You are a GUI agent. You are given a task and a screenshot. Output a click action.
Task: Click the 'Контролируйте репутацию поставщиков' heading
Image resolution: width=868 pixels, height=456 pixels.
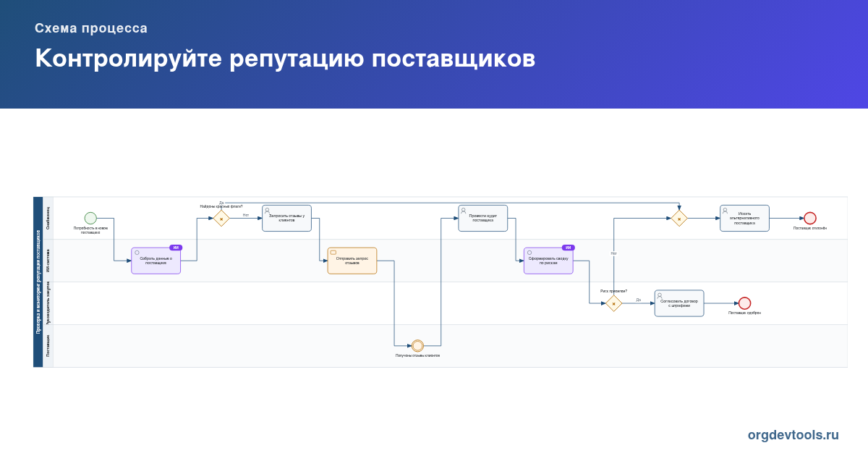[285, 59]
